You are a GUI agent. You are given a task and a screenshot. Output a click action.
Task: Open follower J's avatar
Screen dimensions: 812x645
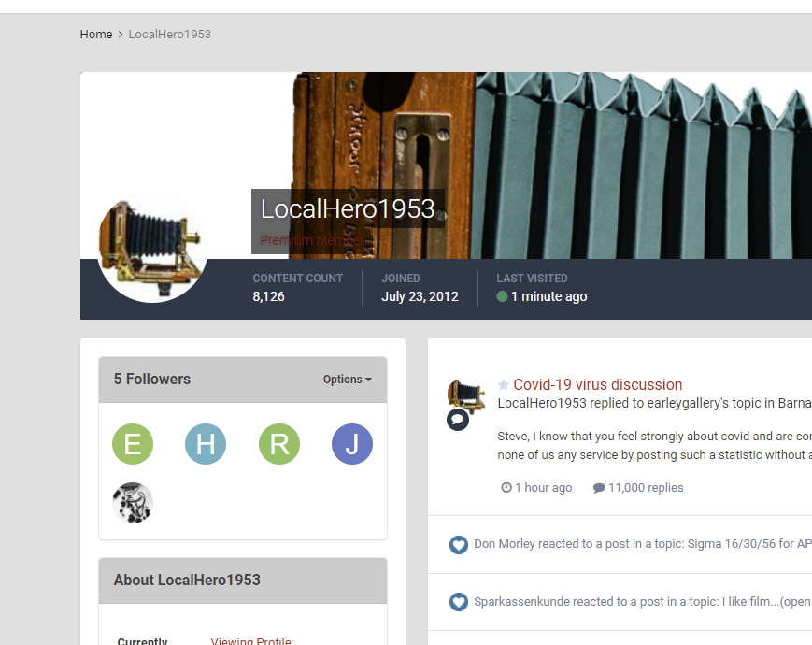click(x=352, y=444)
